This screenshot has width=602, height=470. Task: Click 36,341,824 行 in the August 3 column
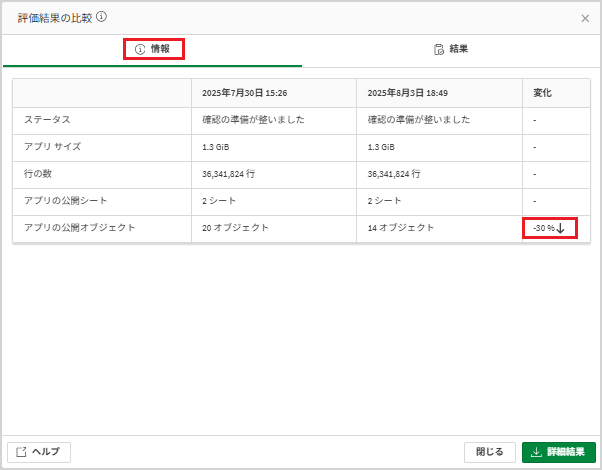click(x=394, y=174)
